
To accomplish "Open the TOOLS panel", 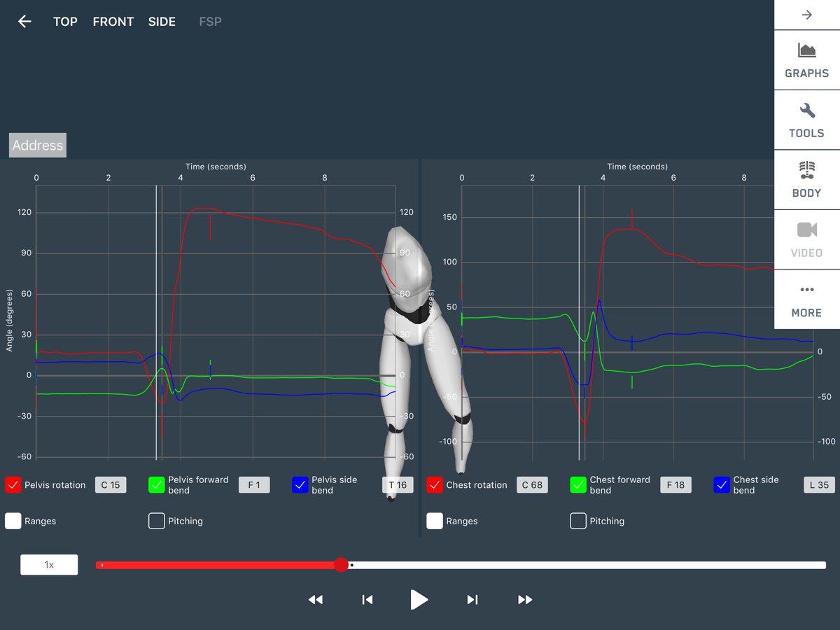I will (806, 120).
